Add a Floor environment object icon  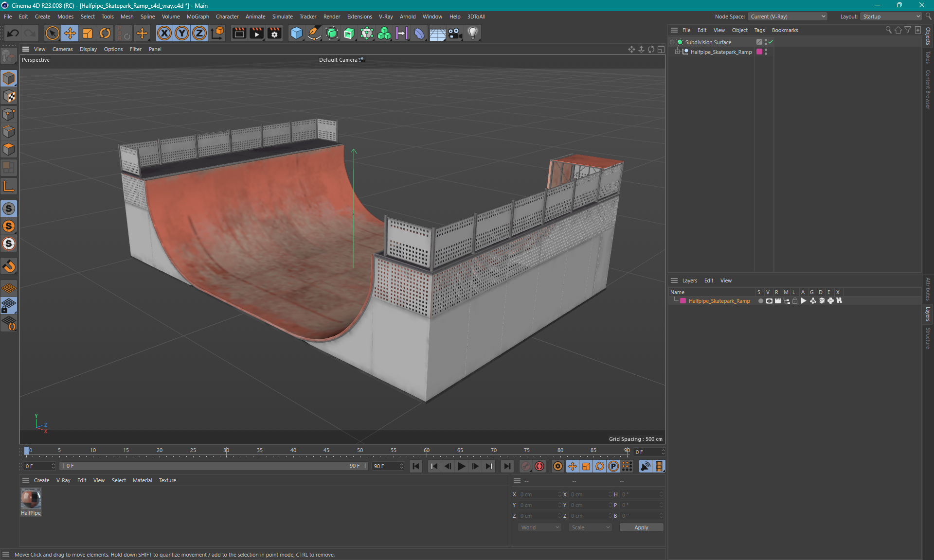coord(437,33)
